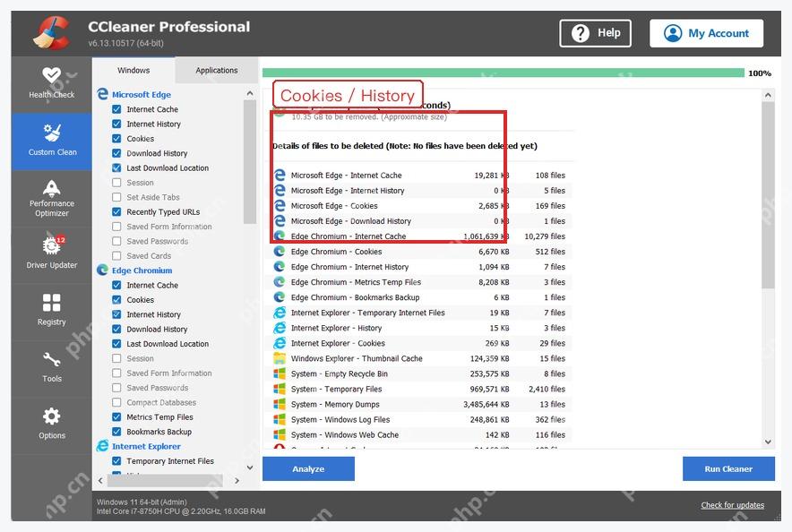Click the Internet Explorer - Cookies result icon
Image resolution: width=792 pixels, height=532 pixels.
tap(280, 343)
